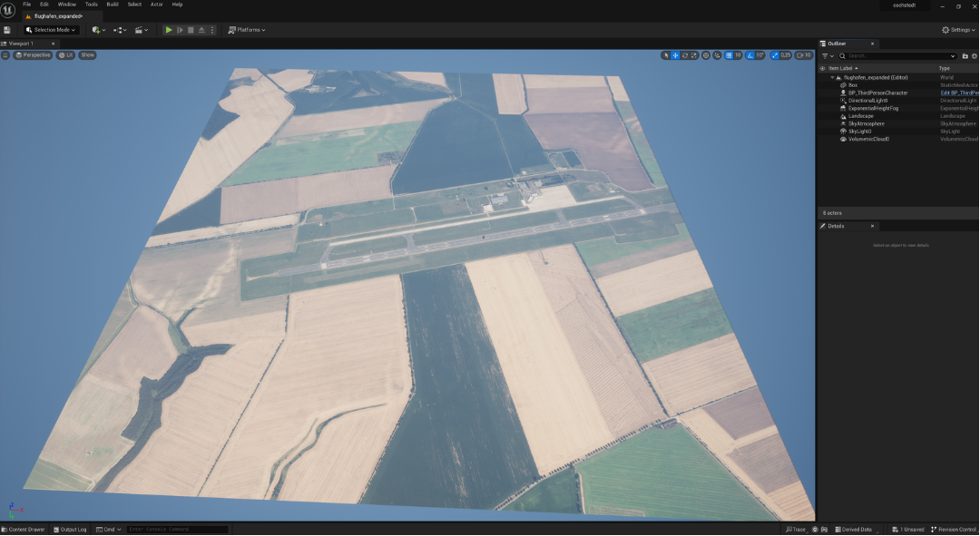This screenshot has height=536, width=980.
Task: Toggle grid snapping in the viewport
Action: pos(729,55)
